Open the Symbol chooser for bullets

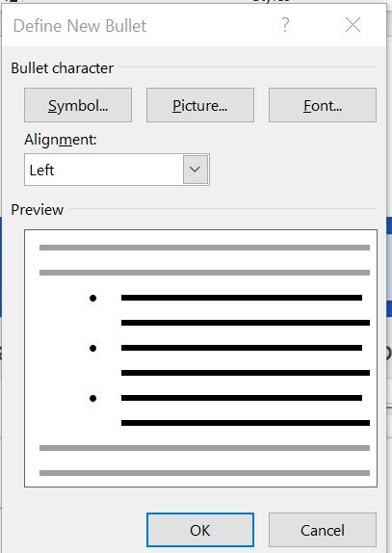click(x=78, y=105)
